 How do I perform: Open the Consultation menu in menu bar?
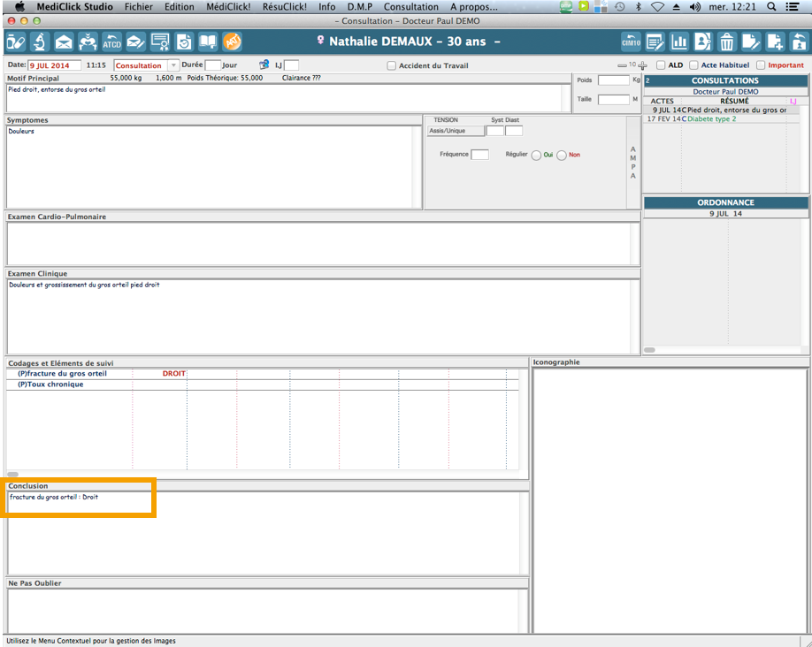pyautogui.click(x=411, y=7)
